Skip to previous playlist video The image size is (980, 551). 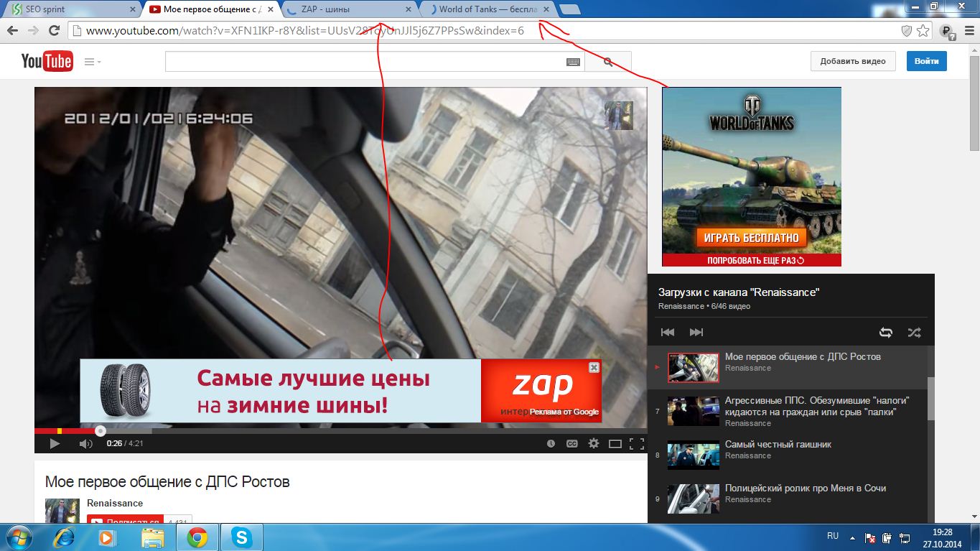(668, 332)
